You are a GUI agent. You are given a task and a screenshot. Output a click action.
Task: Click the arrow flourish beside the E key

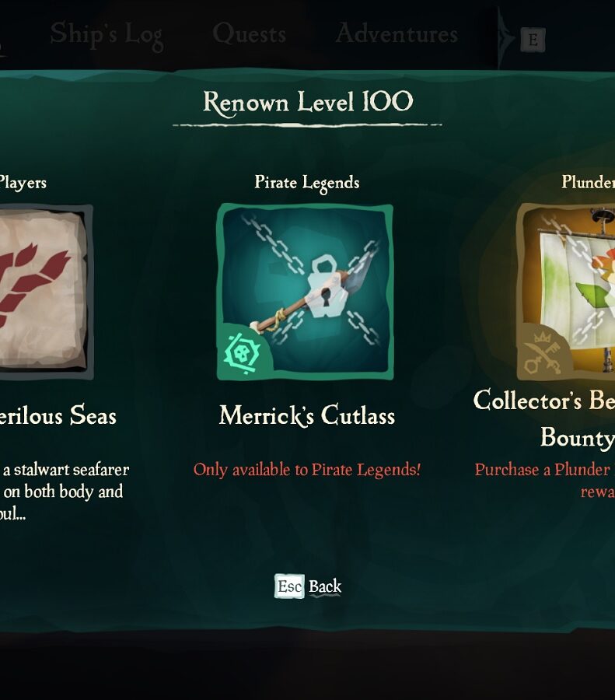506,40
